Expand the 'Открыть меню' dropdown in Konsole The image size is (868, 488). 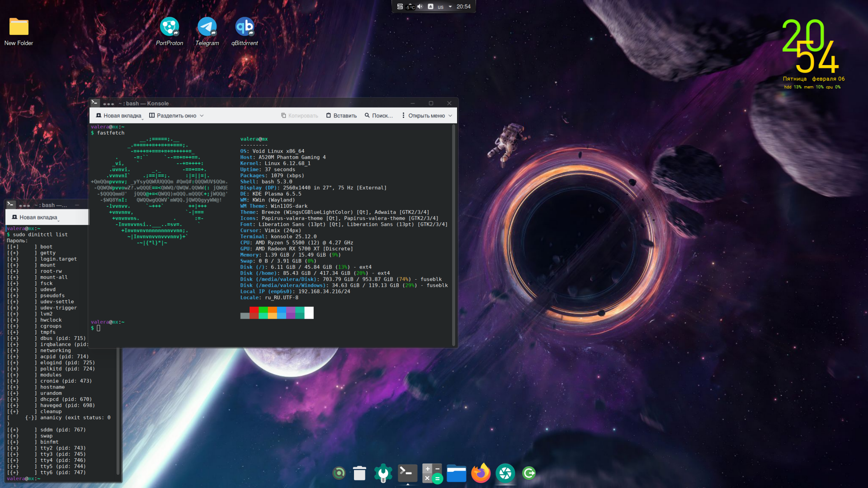[450, 116]
